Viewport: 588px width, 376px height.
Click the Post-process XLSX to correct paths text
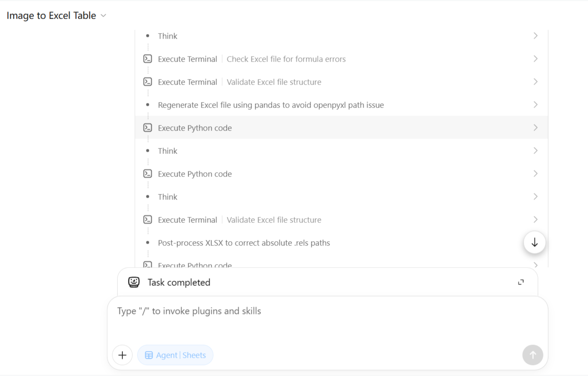244,243
